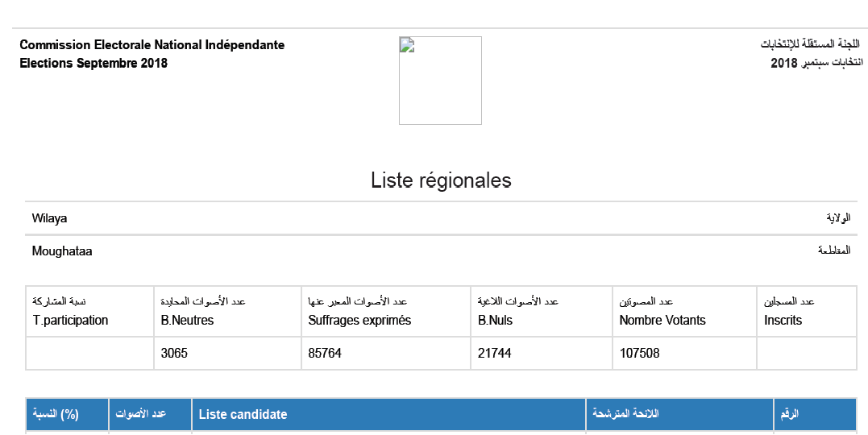Click the الرقم blue header cell
Image resolution: width=868 pixels, height=435 pixels.
(x=815, y=415)
